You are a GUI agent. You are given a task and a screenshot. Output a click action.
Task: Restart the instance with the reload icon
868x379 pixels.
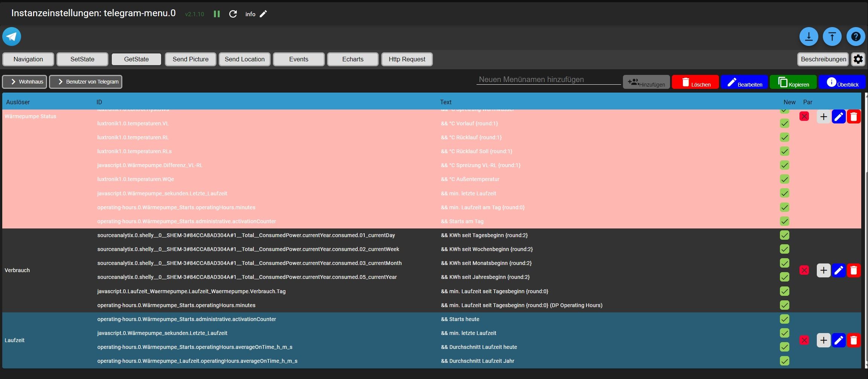(x=233, y=14)
